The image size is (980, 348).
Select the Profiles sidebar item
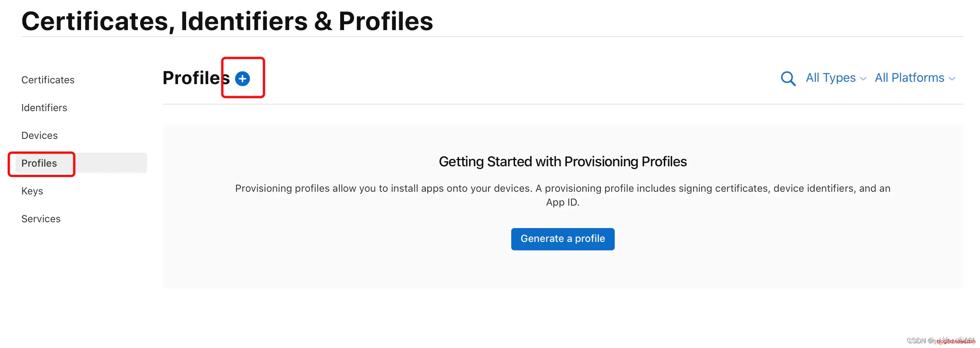pyautogui.click(x=39, y=163)
